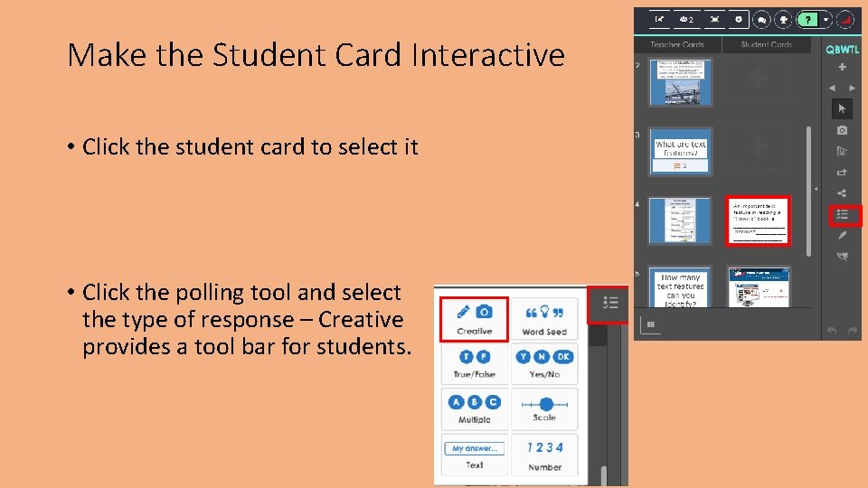This screenshot has height=488, width=868.
Task: Click the scrollbar beside the polling popup
Action: point(603,476)
